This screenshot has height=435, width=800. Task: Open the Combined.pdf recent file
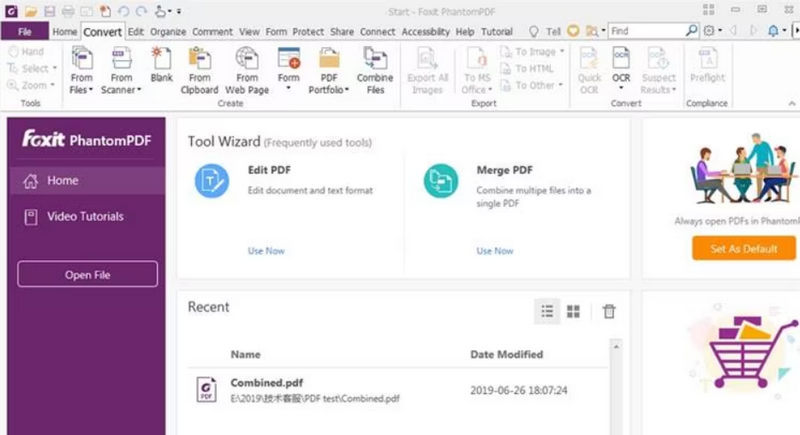(398, 390)
